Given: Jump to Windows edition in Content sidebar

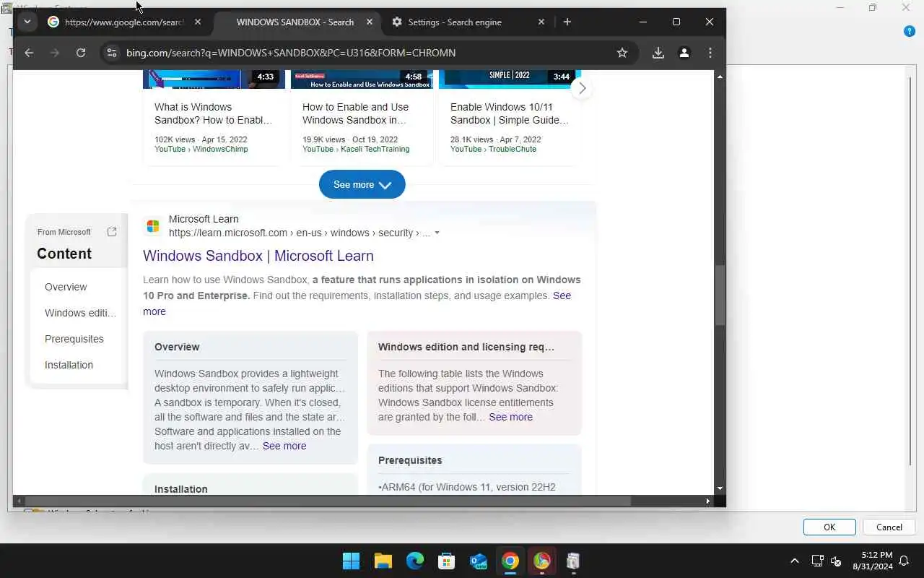Looking at the screenshot, I should 80,313.
